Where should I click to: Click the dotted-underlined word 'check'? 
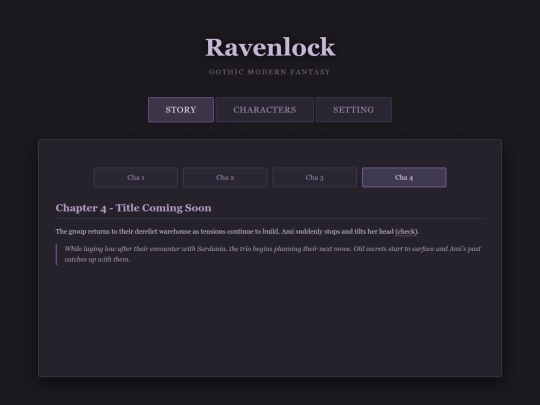[406, 231]
